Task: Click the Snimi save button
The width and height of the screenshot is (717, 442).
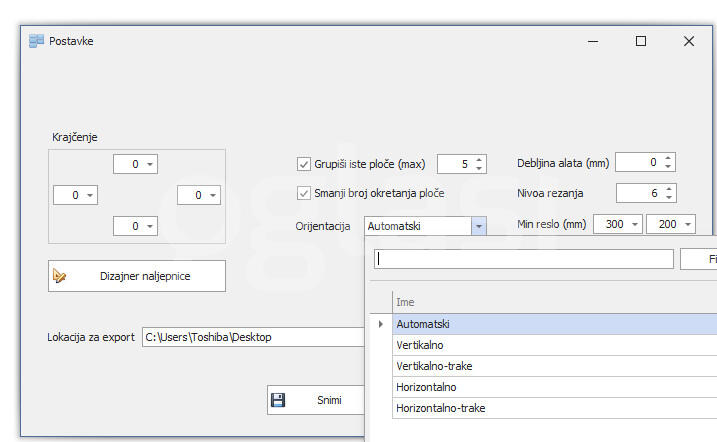Action: click(315, 400)
